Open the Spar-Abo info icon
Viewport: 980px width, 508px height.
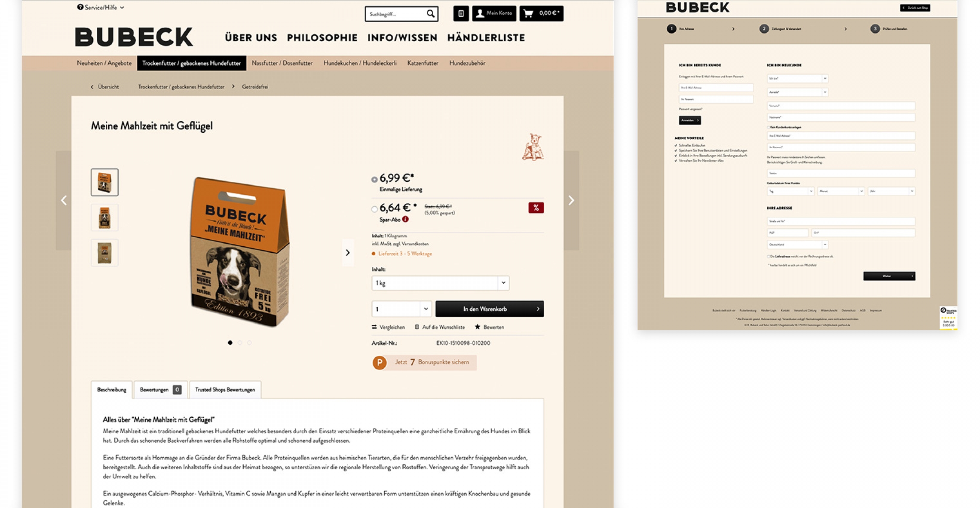tap(405, 219)
